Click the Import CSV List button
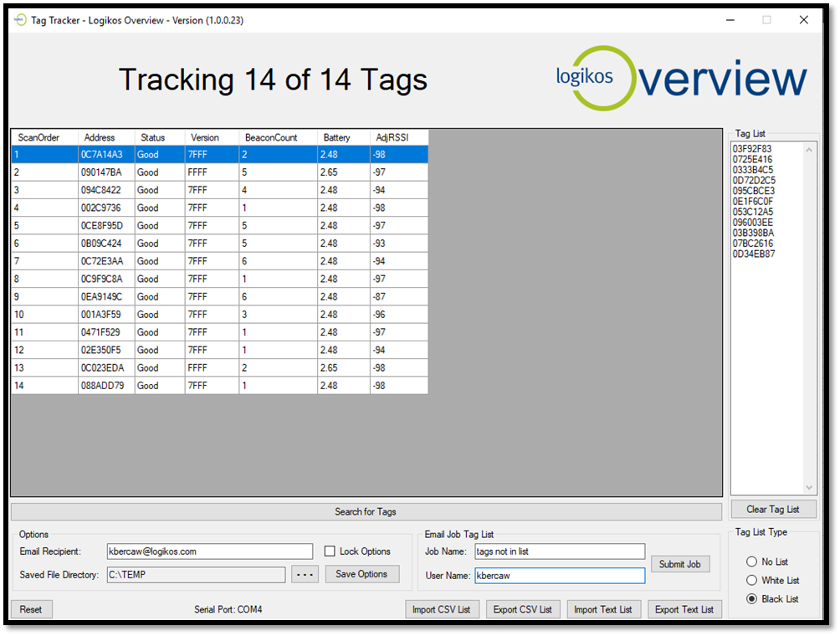 point(442,609)
